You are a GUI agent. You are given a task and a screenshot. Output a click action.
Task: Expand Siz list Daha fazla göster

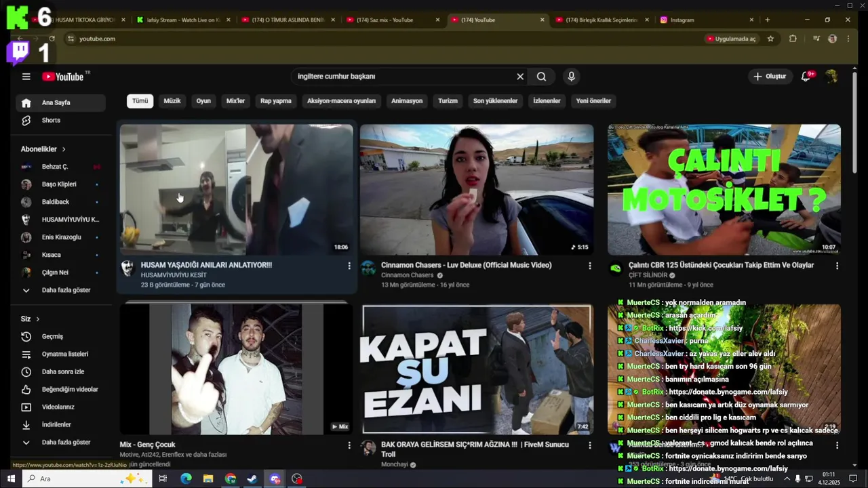tap(60, 443)
